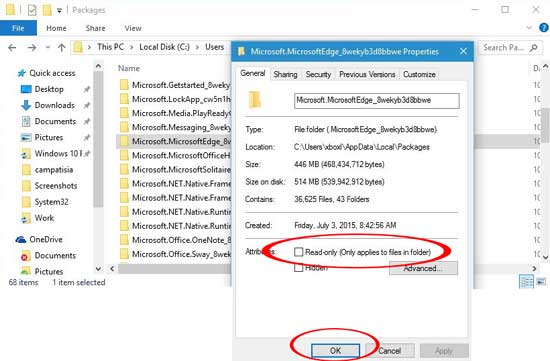This screenshot has height=361, width=550.
Task: Open campatisia folder in sidebar
Action: pos(54,170)
